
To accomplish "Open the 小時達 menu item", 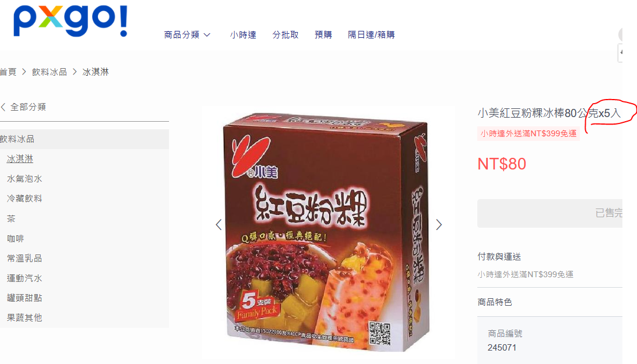I will coord(243,35).
